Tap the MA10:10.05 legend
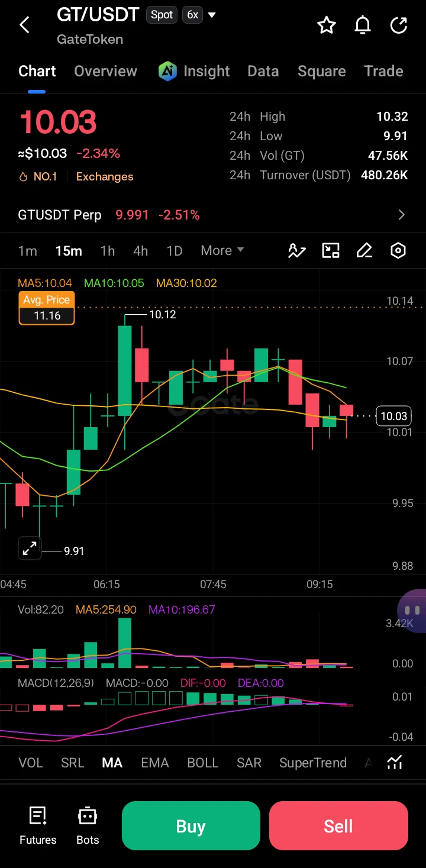 (x=114, y=283)
